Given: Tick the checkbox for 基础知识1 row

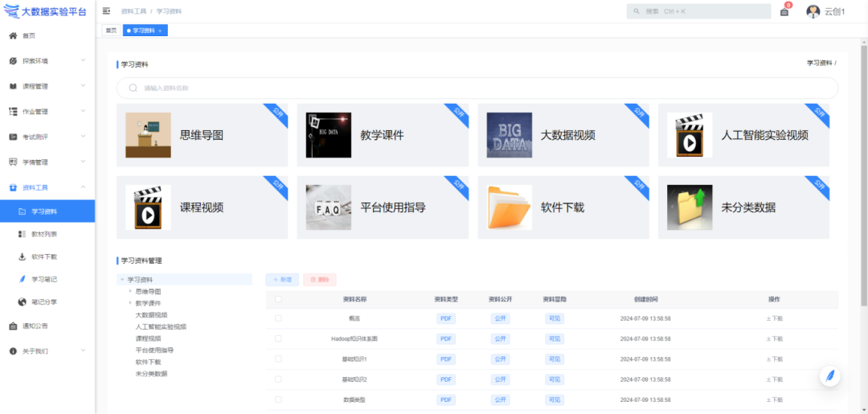Looking at the screenshot, I should point(278,359).
